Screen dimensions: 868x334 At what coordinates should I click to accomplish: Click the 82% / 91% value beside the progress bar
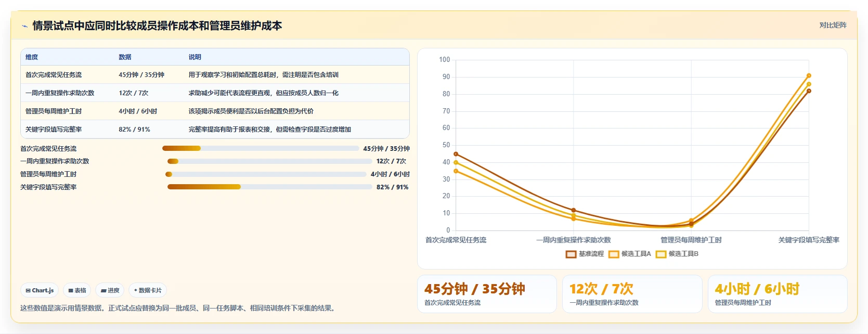[x=392, y=187]
